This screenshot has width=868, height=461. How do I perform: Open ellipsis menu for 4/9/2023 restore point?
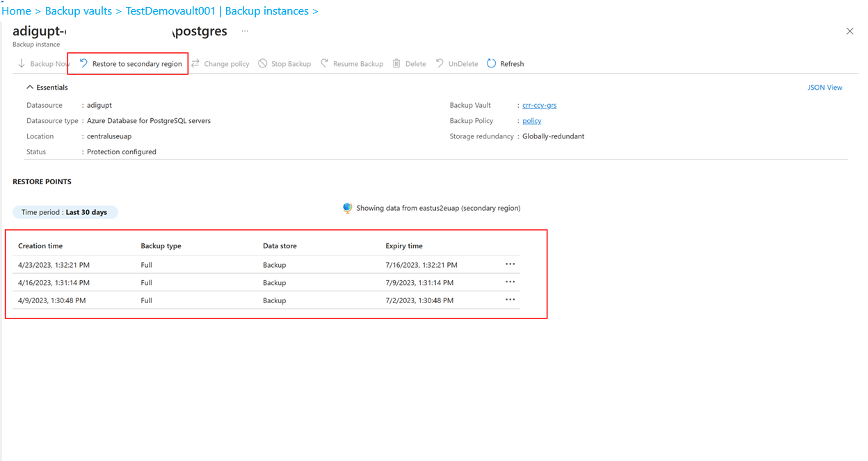pyautogui.click(x=510, y=300)
